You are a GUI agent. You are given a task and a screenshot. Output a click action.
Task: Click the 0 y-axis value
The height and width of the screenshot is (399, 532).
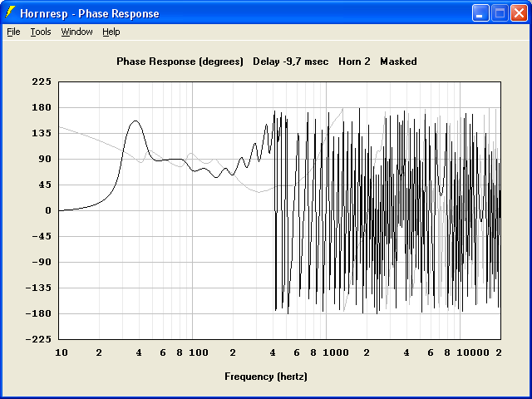48,210
